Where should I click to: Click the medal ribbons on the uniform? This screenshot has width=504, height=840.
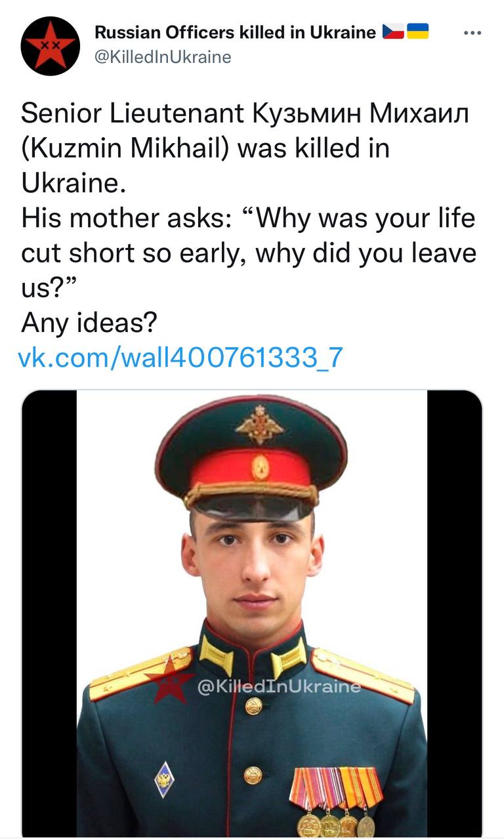pos(336,788)
